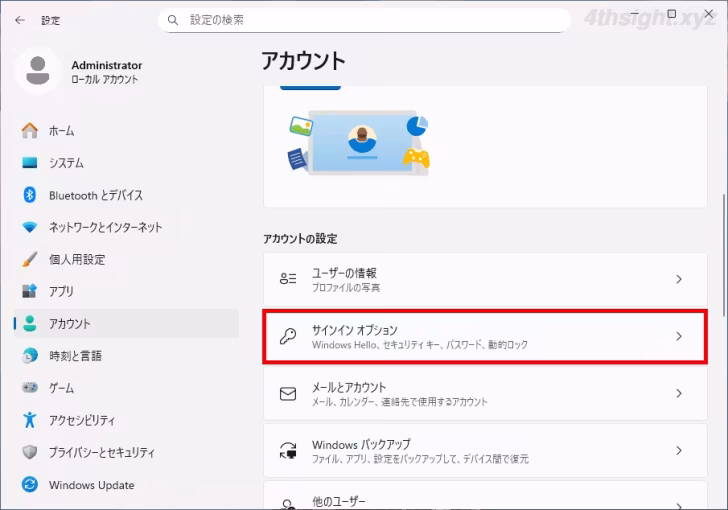Click the account illustration banner image
The height and width of the screenshot is (510, 728).
tap(359, 142)
